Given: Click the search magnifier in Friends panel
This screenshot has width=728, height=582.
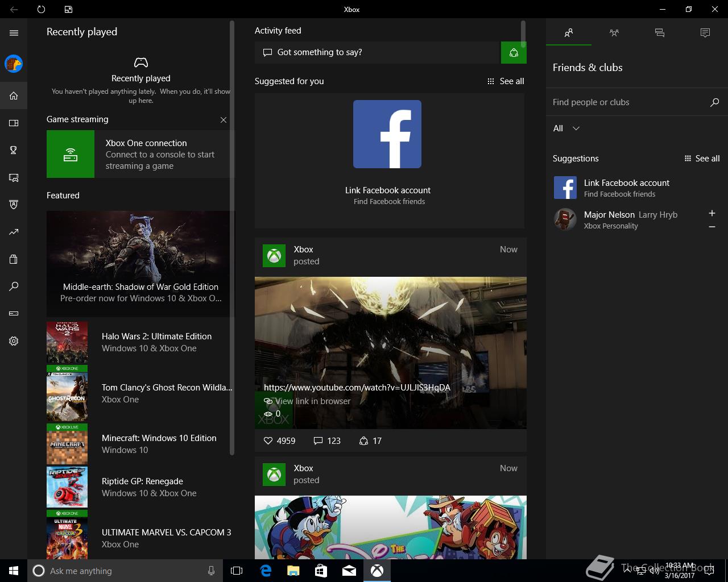Looking at the screenshot, I should pyautogui.click(x=715, y=102).
